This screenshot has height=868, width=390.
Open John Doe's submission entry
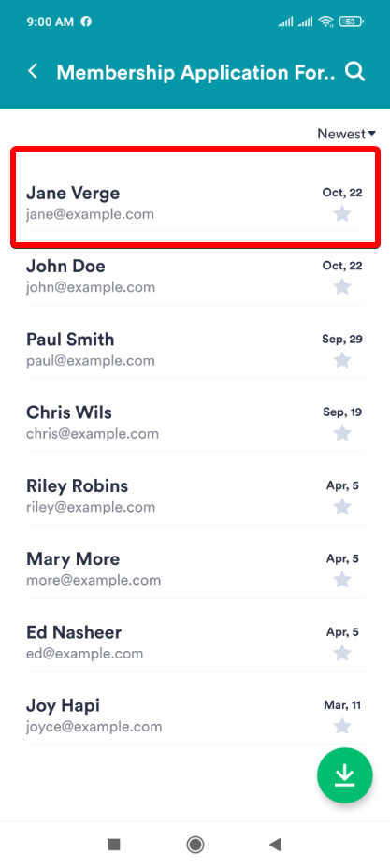point(195,276)
